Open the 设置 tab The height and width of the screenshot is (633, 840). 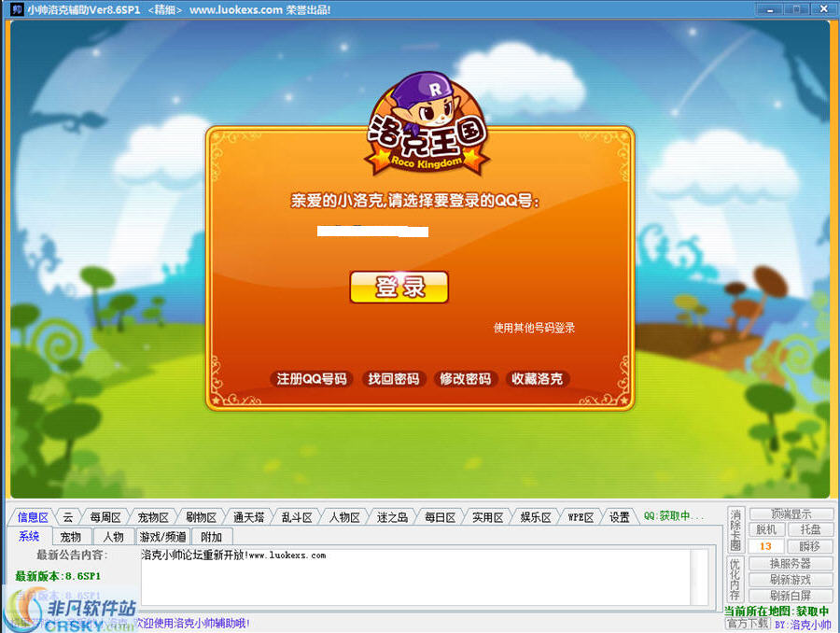pyautogui.click(x=620, y=517)
